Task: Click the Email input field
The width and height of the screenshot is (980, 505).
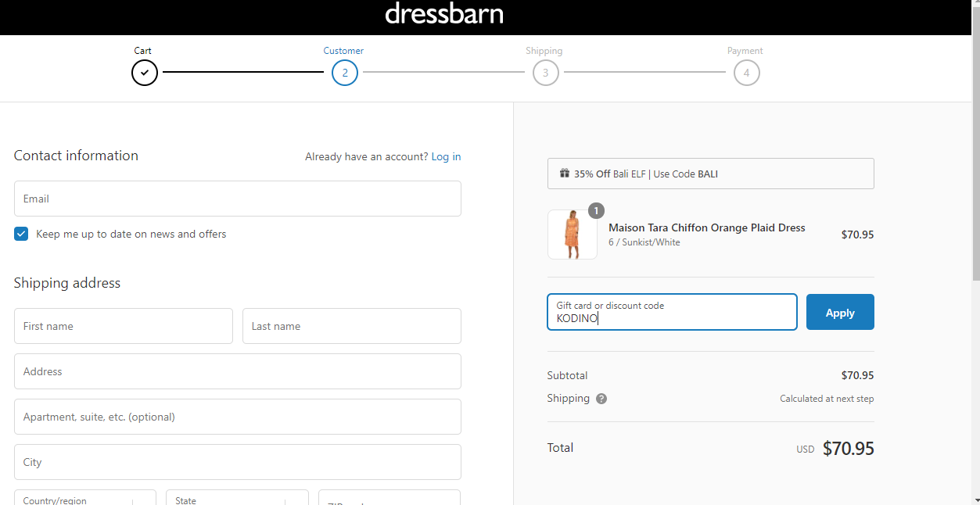Action: [x=238, y=199]
